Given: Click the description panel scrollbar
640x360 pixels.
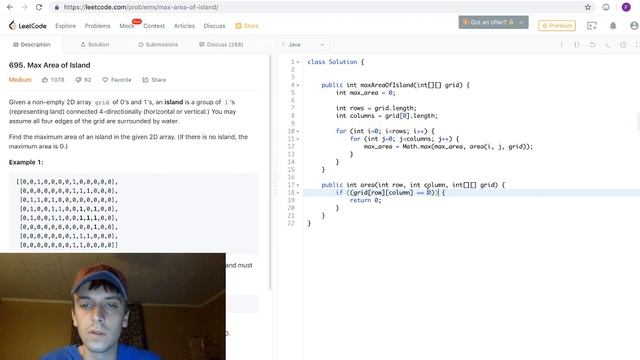Looking at the screenshot, I should [269, 173].
